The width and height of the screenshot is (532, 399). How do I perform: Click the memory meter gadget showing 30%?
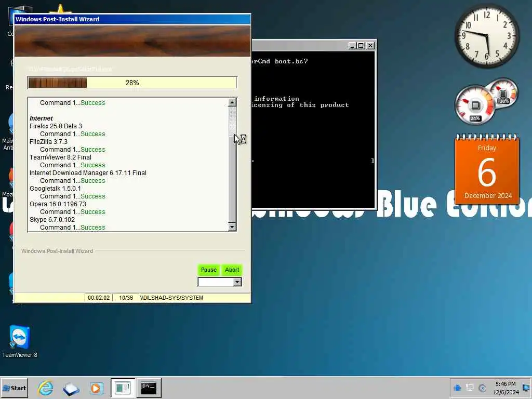(503, 92)
